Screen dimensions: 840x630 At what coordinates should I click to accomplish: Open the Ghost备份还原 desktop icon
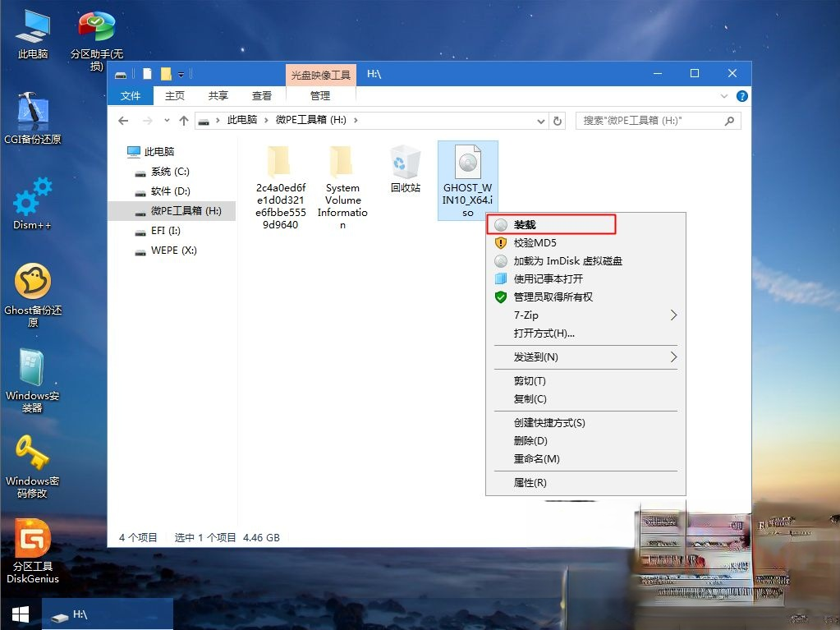tap(33, 294)
